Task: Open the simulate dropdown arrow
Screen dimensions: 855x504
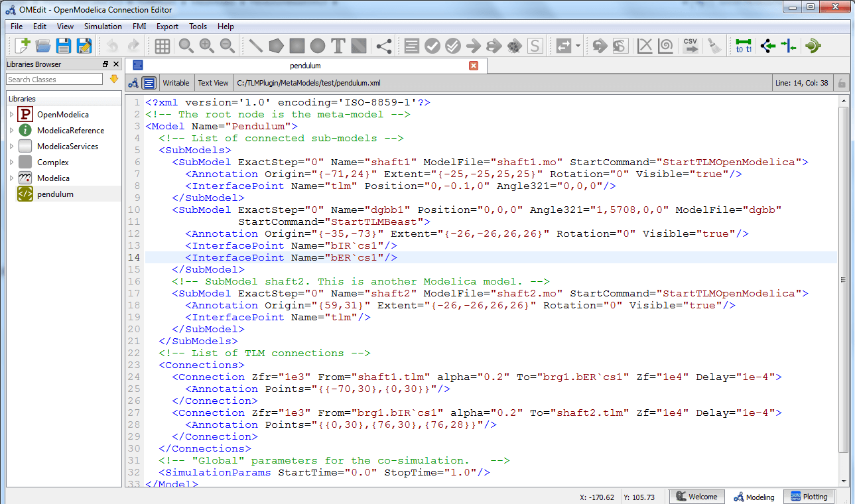Action: pos(576,46)
